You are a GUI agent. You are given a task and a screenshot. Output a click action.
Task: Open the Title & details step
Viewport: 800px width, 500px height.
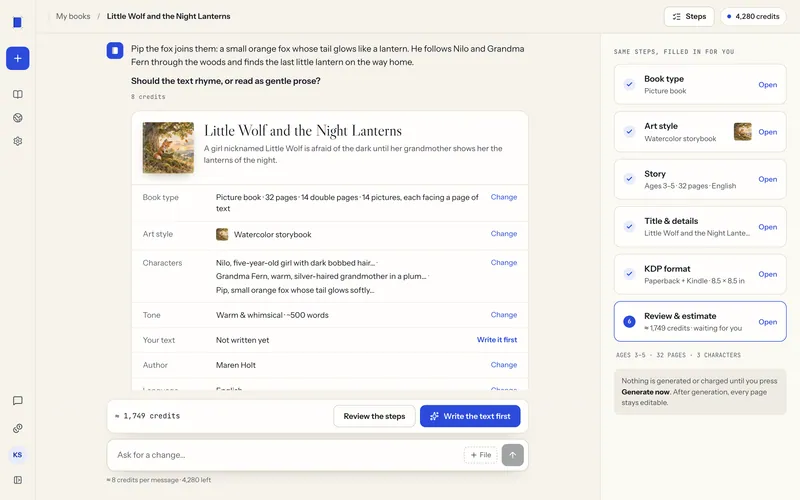click(767, 227)
